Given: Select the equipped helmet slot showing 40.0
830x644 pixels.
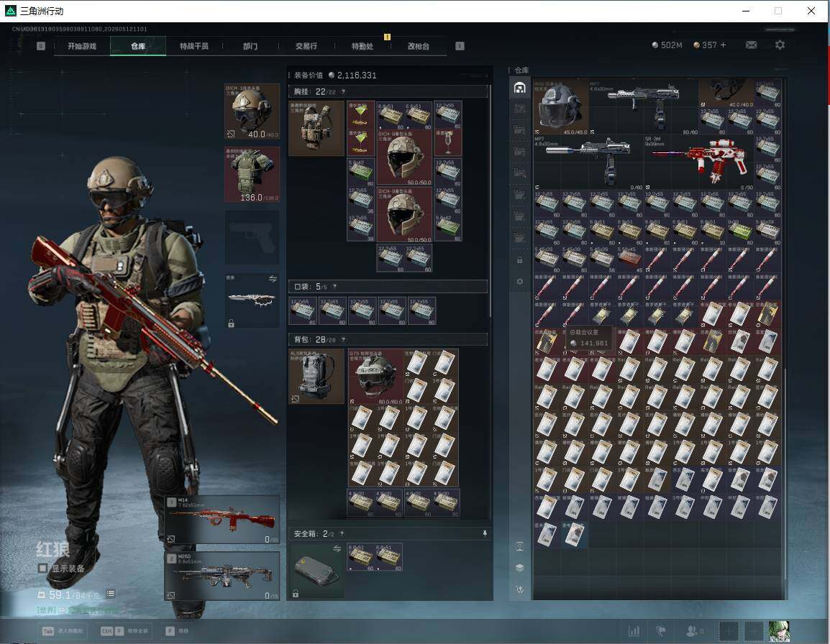Looking at the screenshot, I should [x=252, y=111].
